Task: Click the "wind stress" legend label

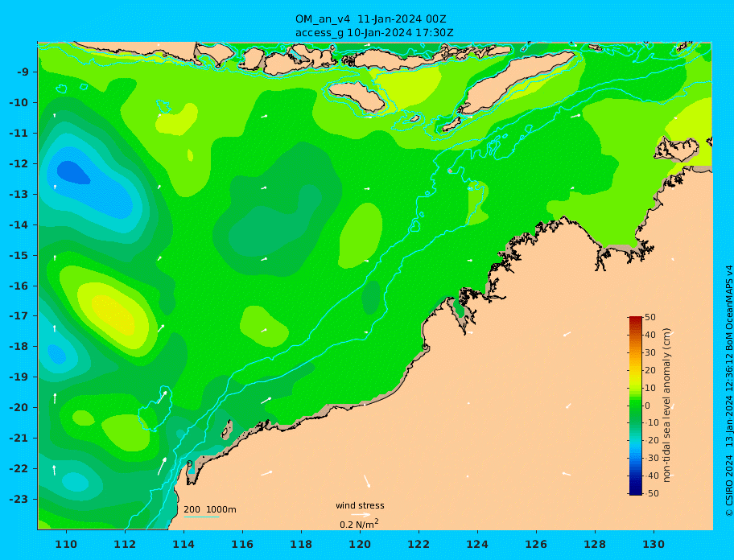Action: click(360, 506)
